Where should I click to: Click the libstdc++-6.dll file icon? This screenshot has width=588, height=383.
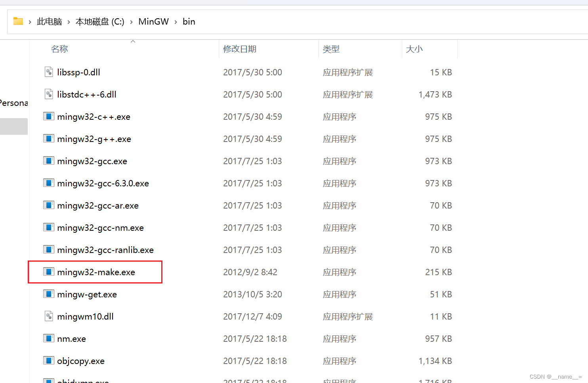click(x=48, y=94)
